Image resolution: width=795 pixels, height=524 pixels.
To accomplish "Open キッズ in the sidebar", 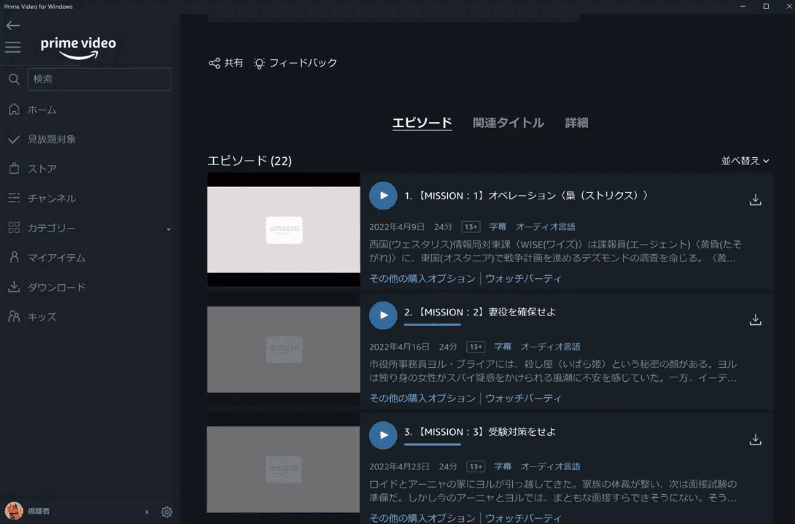I will [x=42, y=317].
